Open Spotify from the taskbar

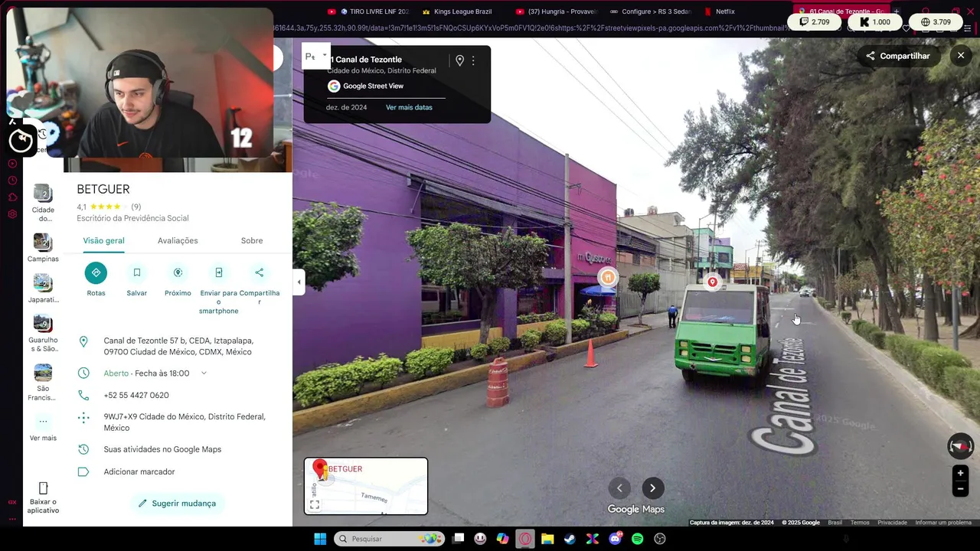pos(638,539)
